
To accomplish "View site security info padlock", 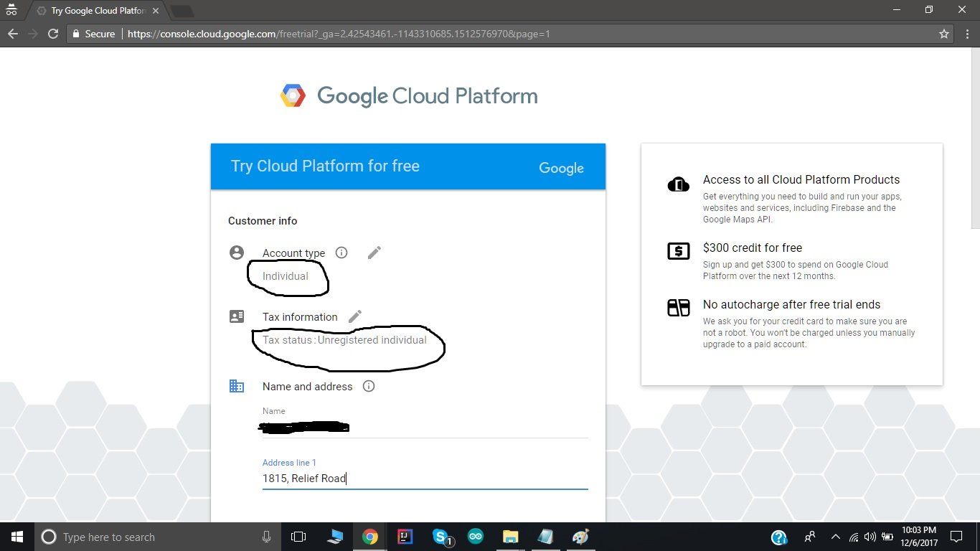I will (77, 34).
